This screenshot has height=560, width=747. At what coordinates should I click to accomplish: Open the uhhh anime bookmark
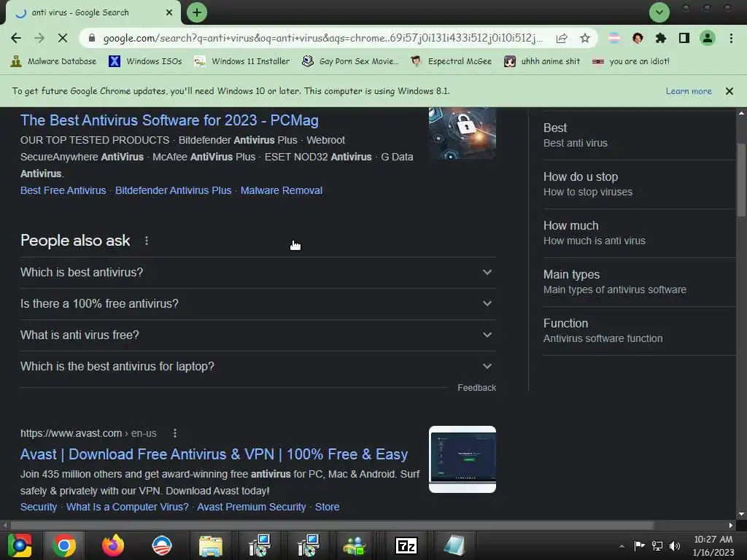click(x=542, y=61)
